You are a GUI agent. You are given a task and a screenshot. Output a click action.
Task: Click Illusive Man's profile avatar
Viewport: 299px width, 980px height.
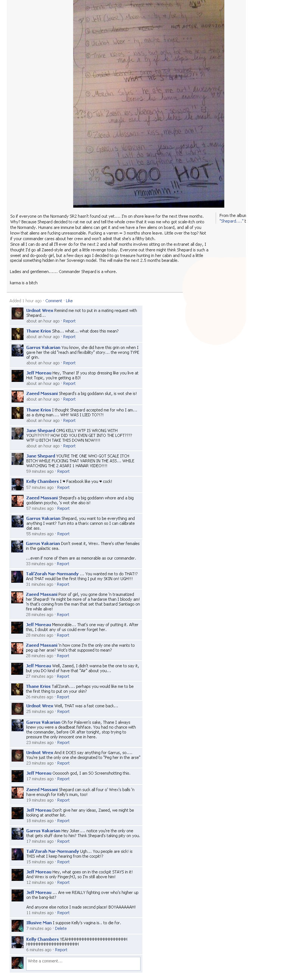[18, 926]
